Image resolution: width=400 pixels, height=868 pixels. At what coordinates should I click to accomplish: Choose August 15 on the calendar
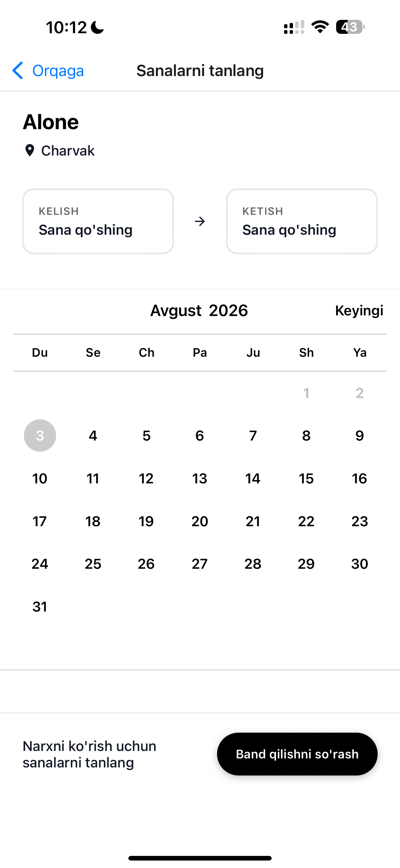(306, 478)
